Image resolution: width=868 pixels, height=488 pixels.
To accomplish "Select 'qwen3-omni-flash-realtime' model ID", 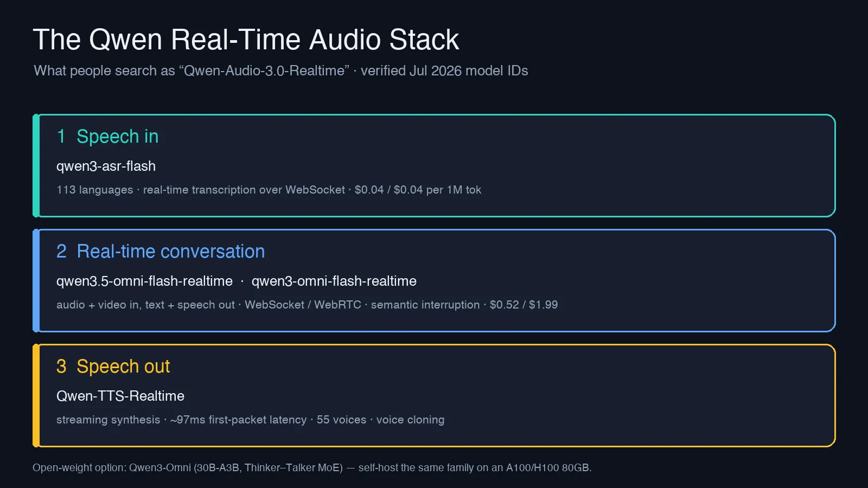I will pyautogui.click(x=334, y=281).
